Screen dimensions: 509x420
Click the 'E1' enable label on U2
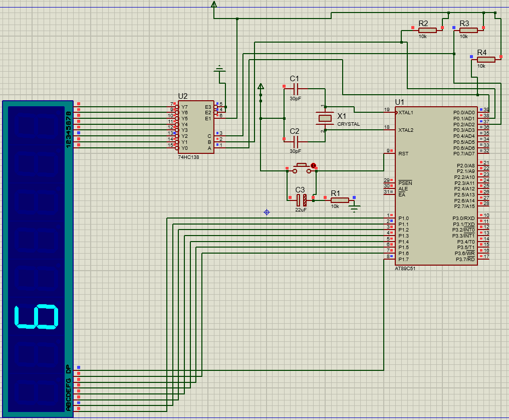[x=208, y=119]
